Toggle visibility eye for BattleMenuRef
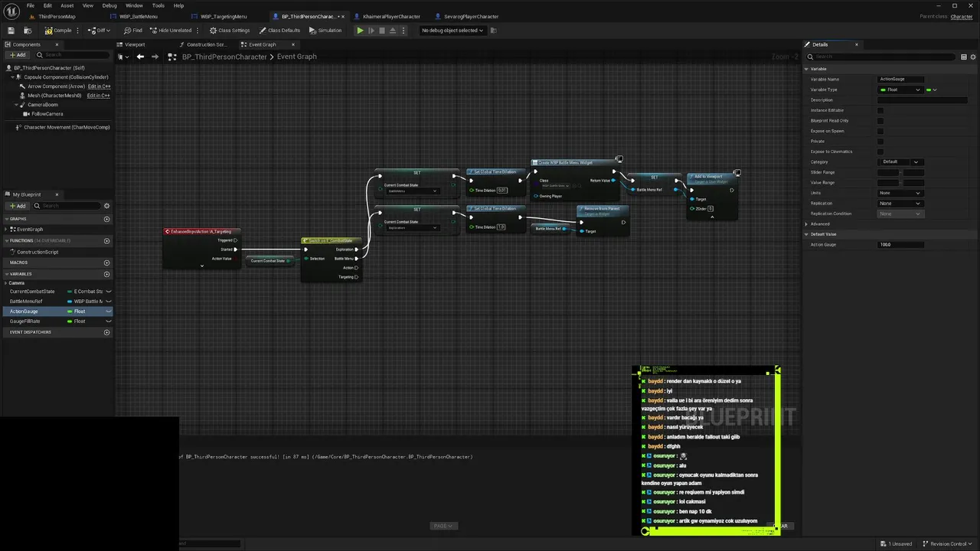Viewport: 980px width, 551px height. click(x=108, y=302)
